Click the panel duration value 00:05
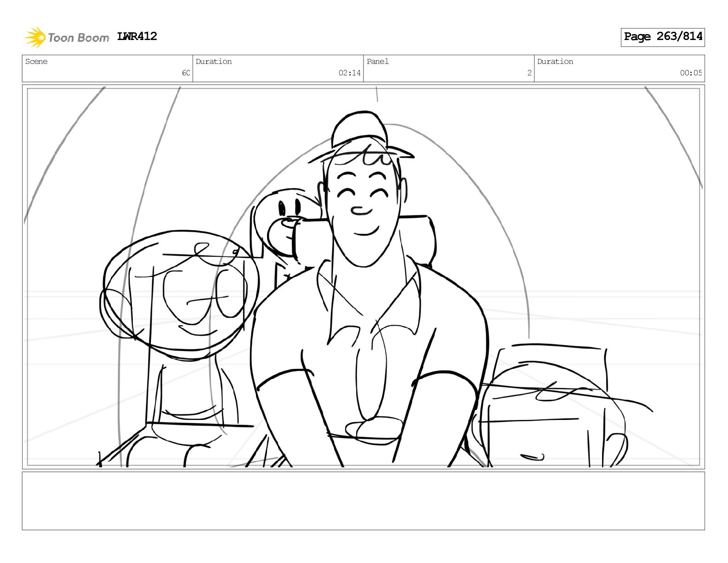The height and width of the screenshot is (563, 728). tap(691, 73)
